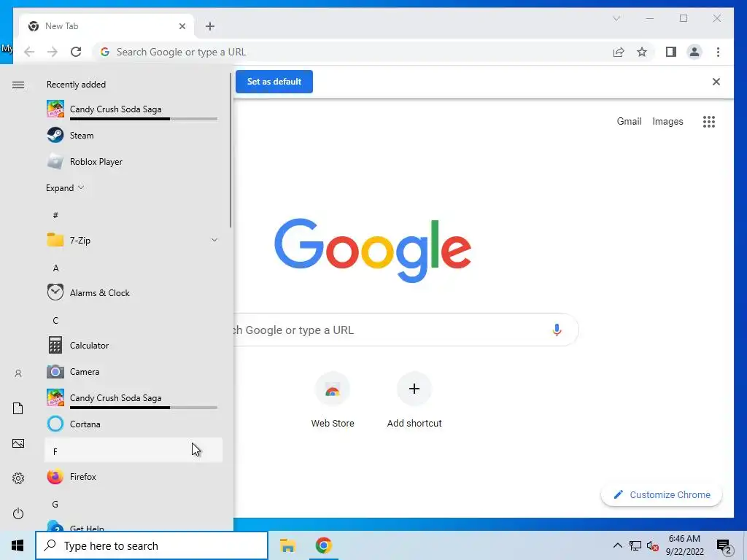
Task: Open Candy Crush Soda Saga under letter C
Action: pyautogui.click(x=133, y=398)
